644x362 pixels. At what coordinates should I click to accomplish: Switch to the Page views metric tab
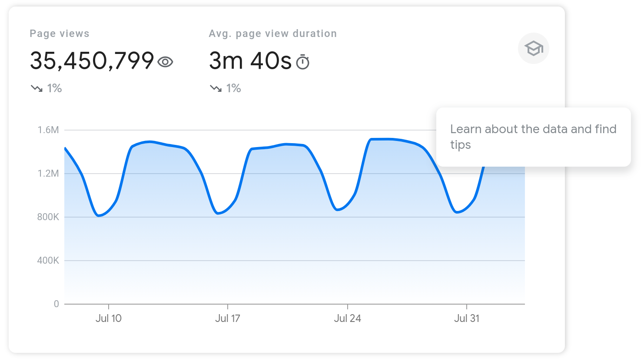(x=60, y=34)
